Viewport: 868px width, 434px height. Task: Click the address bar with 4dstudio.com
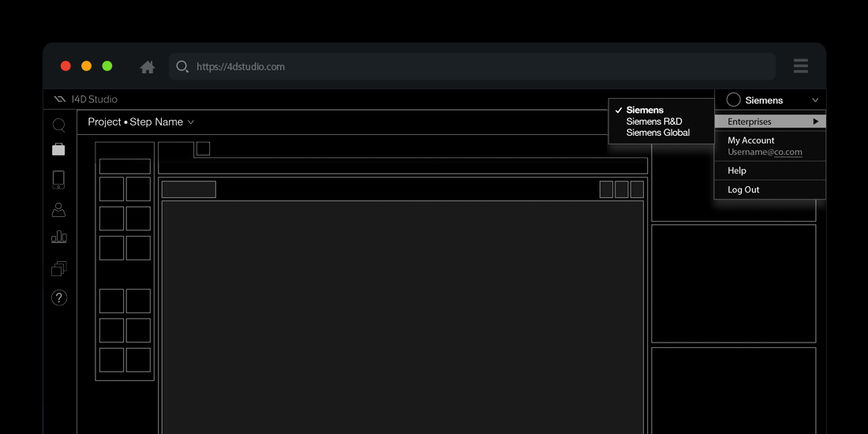(x=472, y=66)
